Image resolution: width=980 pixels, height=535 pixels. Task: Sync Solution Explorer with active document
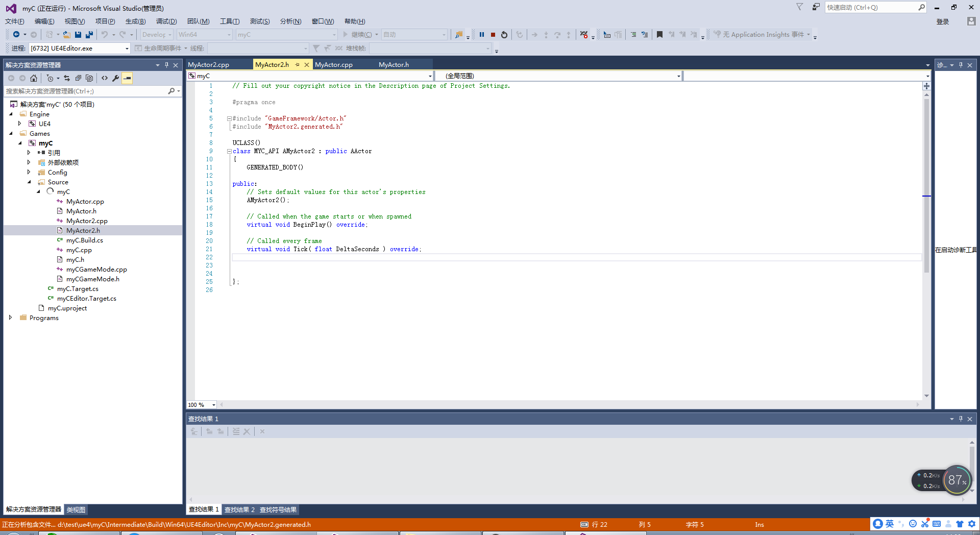coord(67,78)
